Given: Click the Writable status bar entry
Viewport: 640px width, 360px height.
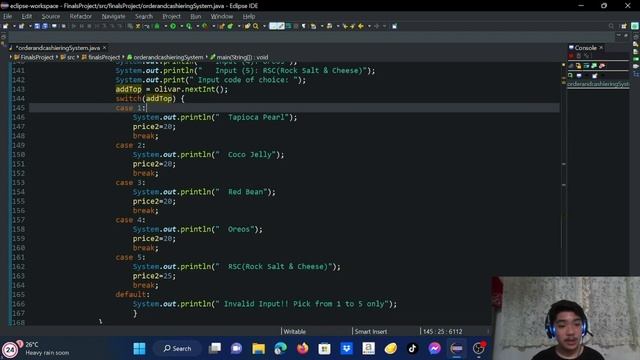Looking at the screenshot, I should pyautogui.click(x=294, y=331).
